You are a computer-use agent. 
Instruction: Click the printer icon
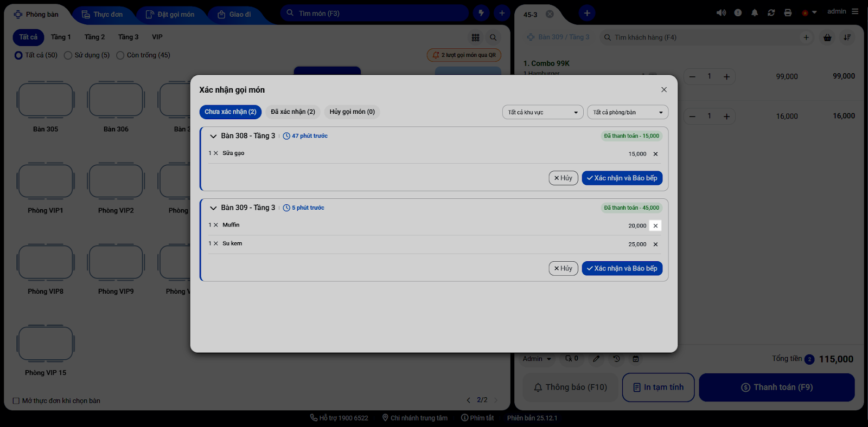coord(788,12)
